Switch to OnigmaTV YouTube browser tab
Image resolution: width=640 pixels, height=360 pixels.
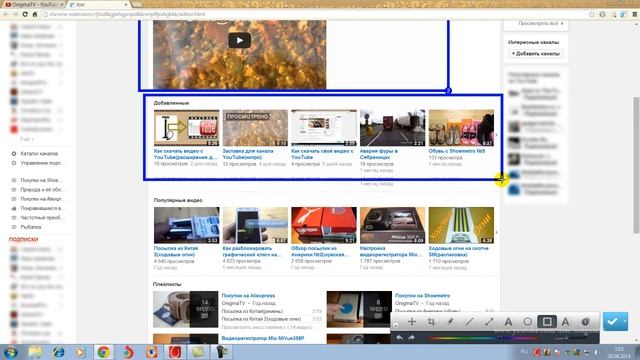click(x=33, y=4)
